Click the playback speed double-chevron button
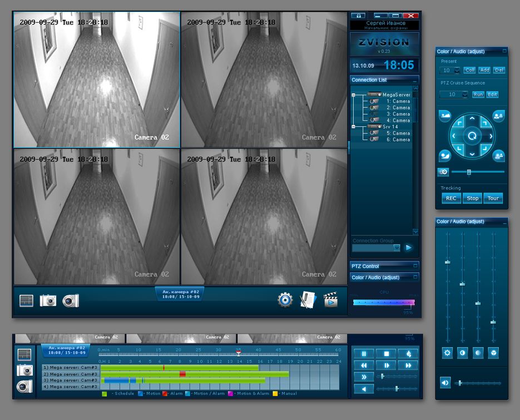 click(364, 377)
